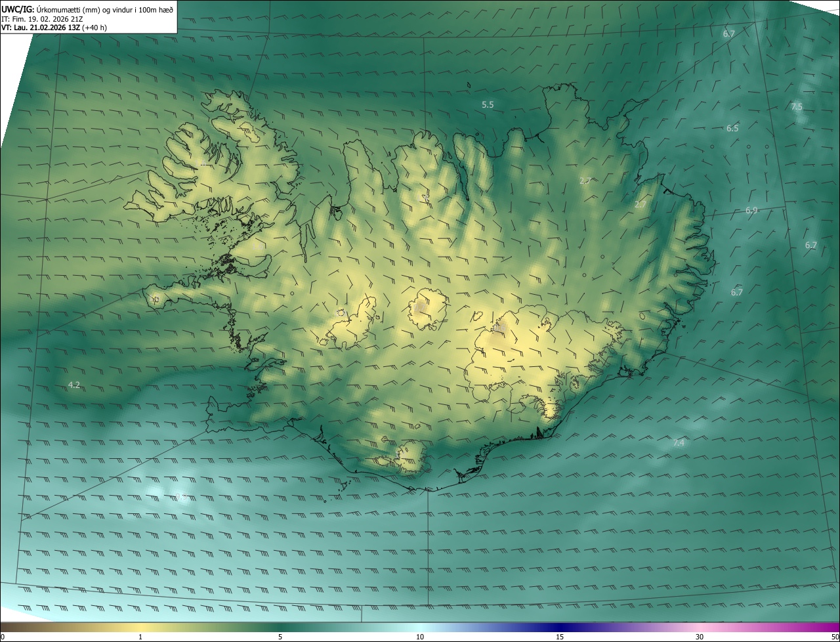
Task: Click the '1' tick label on the color scale
Action: 140,637
